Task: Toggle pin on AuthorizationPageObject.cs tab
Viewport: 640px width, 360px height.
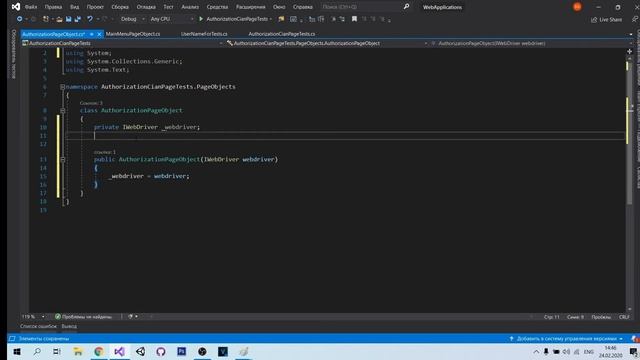Action: [x=92, y=34]
